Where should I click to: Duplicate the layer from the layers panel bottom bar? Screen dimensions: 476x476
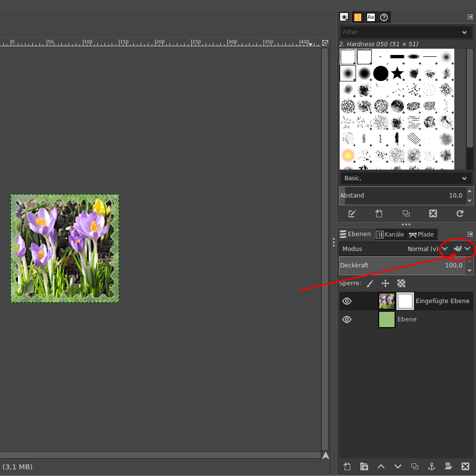415,466
